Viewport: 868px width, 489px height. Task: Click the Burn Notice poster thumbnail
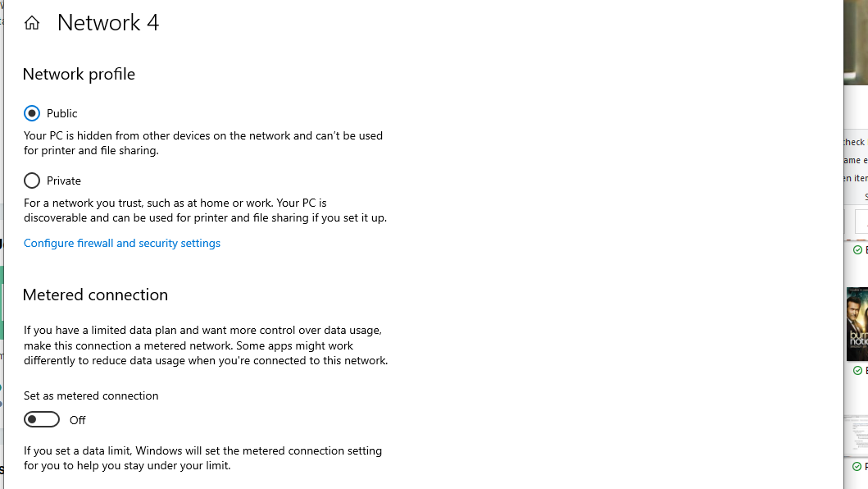coord(857,324)
